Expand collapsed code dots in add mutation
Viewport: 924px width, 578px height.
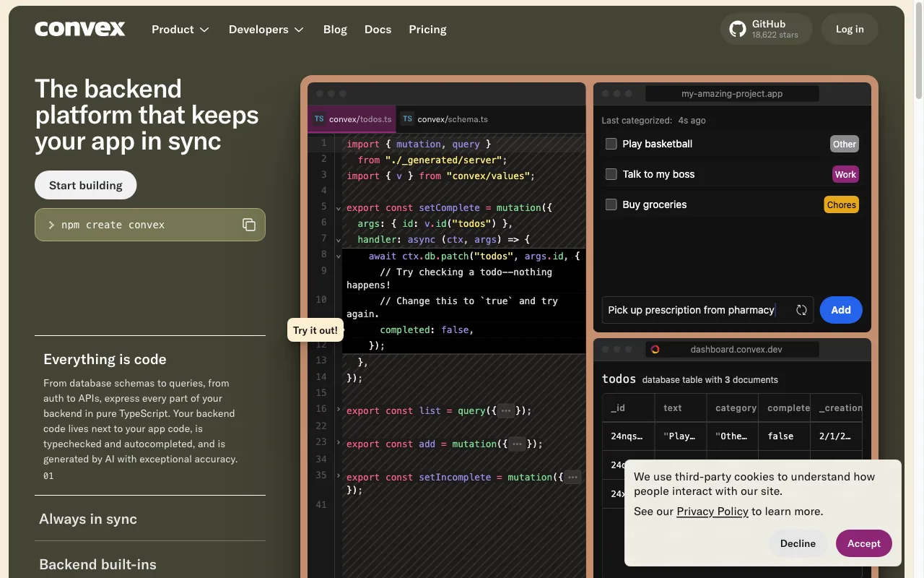click(x=517, y=444)
